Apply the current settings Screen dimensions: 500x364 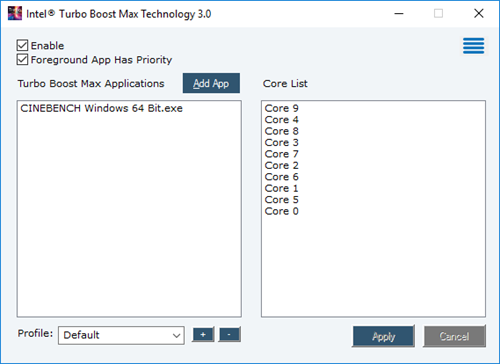[383, 336]
